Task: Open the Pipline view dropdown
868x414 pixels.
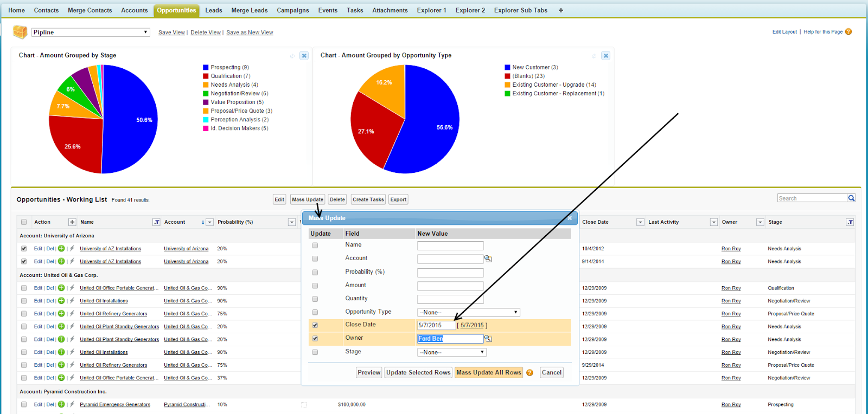Action: [x=90, y=33]
